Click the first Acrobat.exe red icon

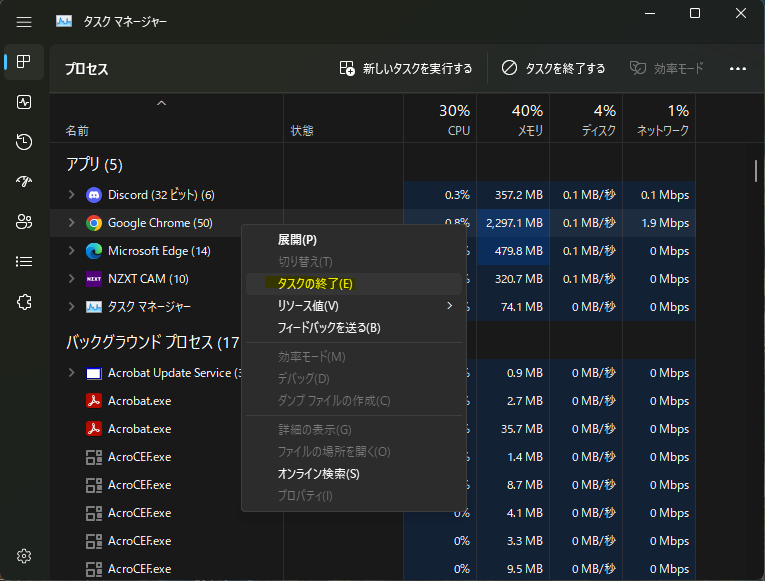[94, 401]
